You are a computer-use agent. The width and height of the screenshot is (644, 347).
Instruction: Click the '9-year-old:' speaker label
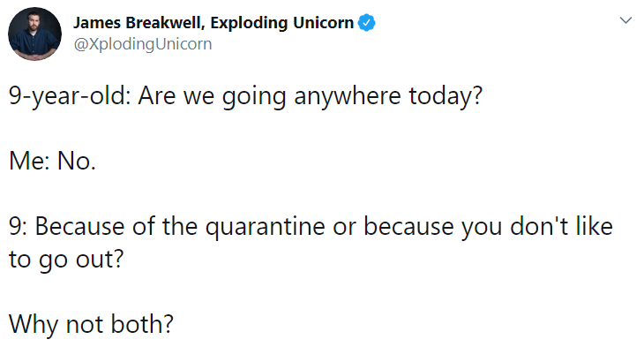[x=70, y=97]
